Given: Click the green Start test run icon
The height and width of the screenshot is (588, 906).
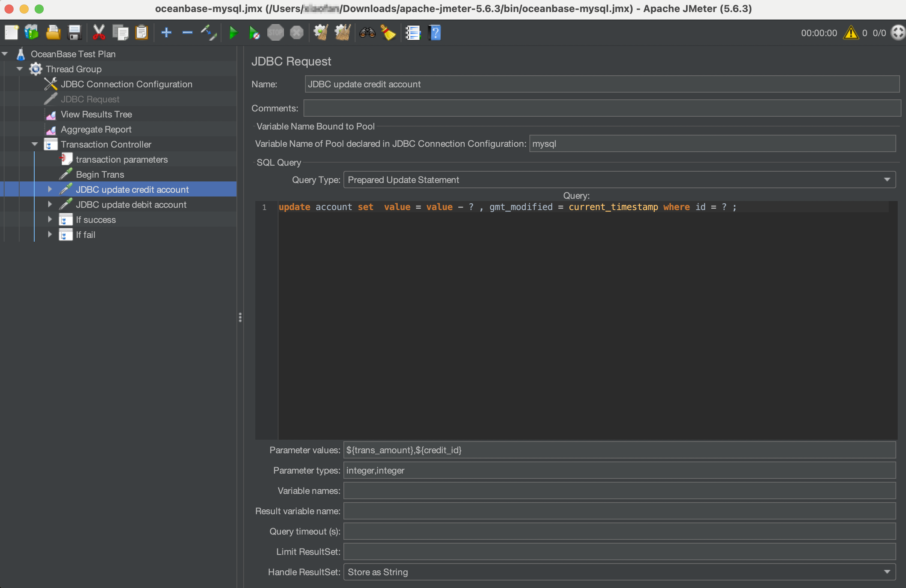Looking at the screenshot, I should [233, 33].
